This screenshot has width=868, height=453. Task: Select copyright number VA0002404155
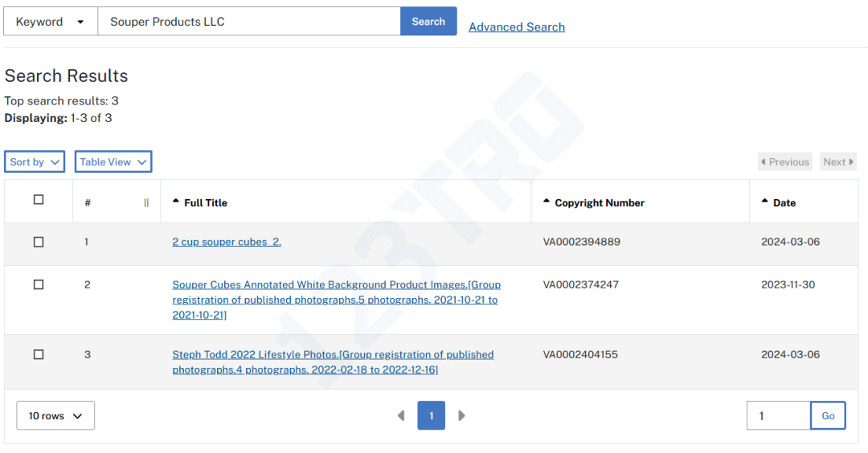pos(580,354)
